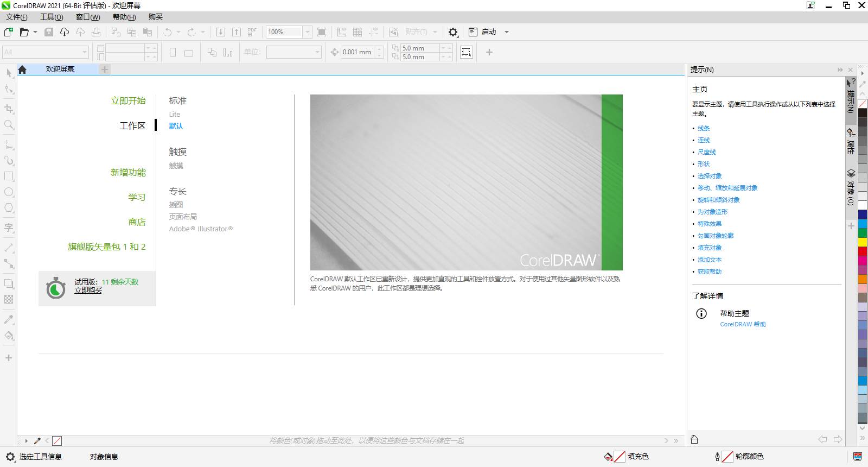Select the Drop Shadow tool
Image resolution: width=868 pixels, height=467 pixels.
pos(9,283)
